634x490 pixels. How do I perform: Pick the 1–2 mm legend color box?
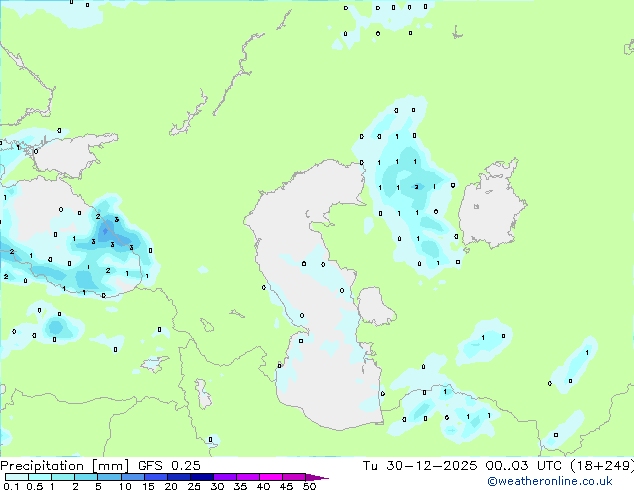tap(63, 477)
